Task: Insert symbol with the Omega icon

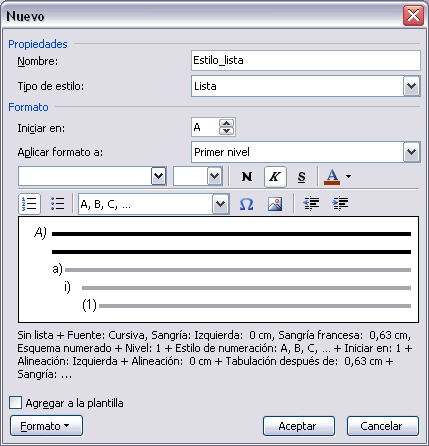Action: click(x=246, y=204)
